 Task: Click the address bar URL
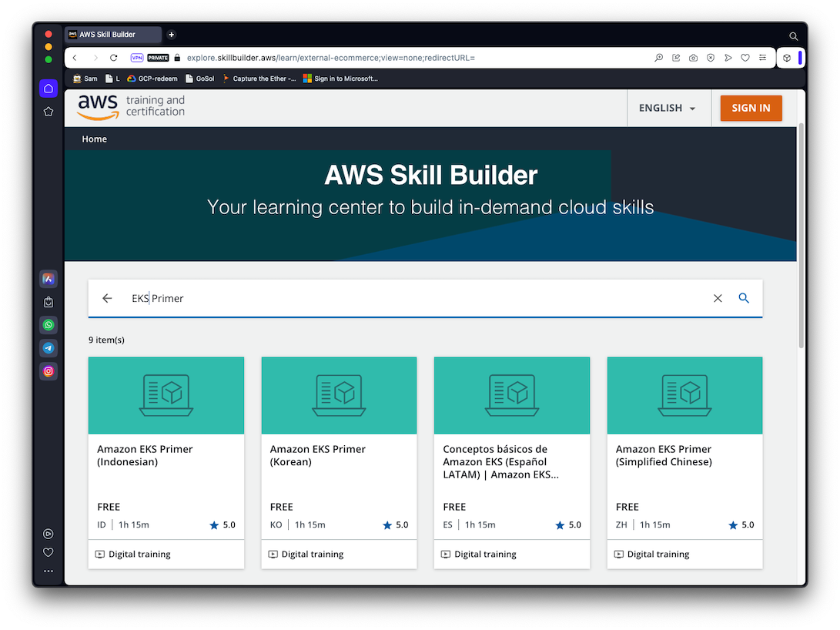point(330,58)
